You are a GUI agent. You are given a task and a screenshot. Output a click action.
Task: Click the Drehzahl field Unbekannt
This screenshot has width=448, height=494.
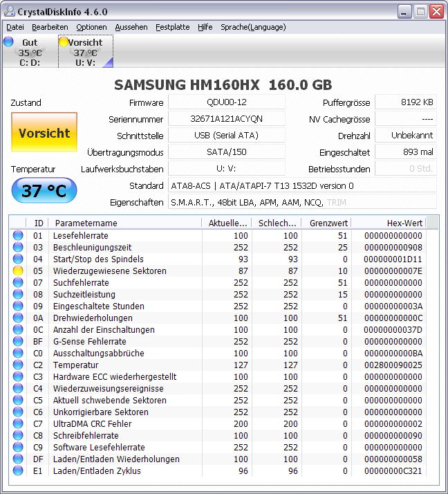click(x=406, y=135)
